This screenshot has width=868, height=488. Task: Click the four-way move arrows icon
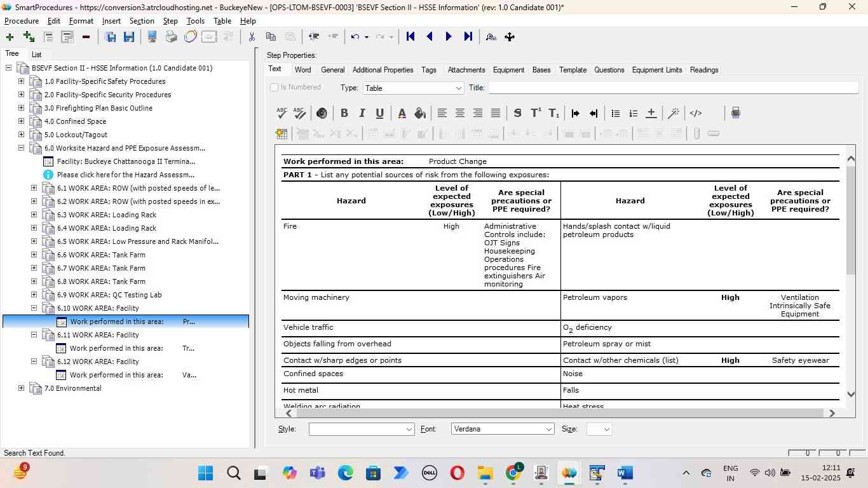click(510, 37)
